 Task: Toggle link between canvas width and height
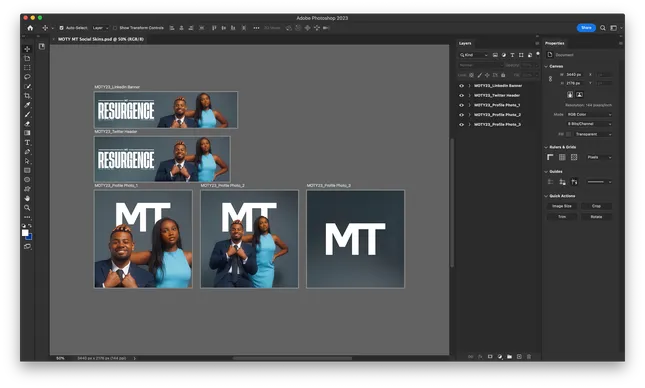[550, 79]
